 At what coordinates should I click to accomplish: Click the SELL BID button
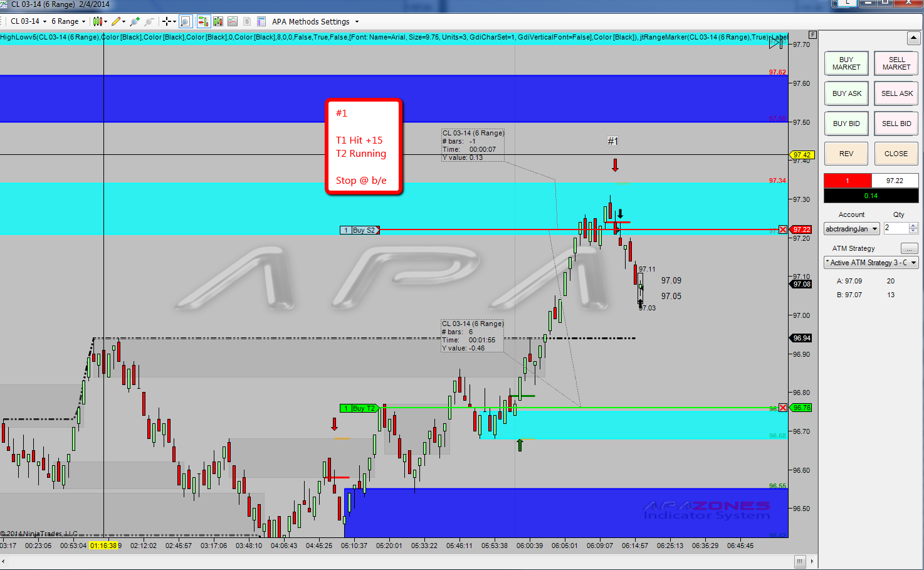point(896,124)
